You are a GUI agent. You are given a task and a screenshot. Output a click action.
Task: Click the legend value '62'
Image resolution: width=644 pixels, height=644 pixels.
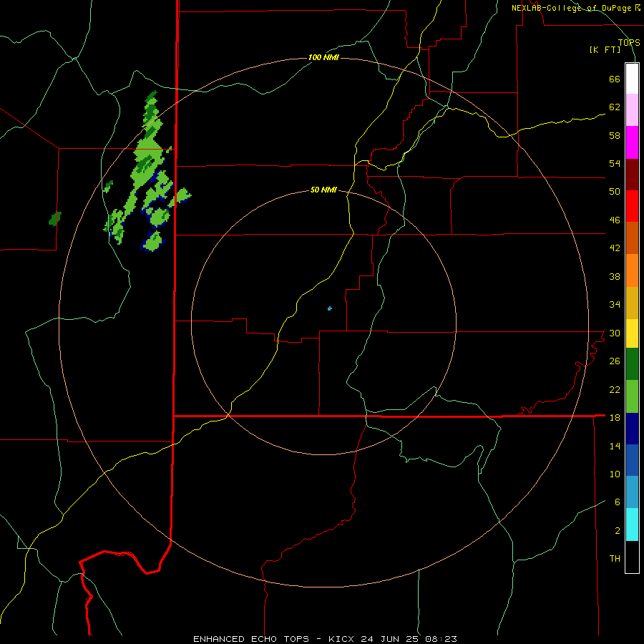tap(615, 107)
